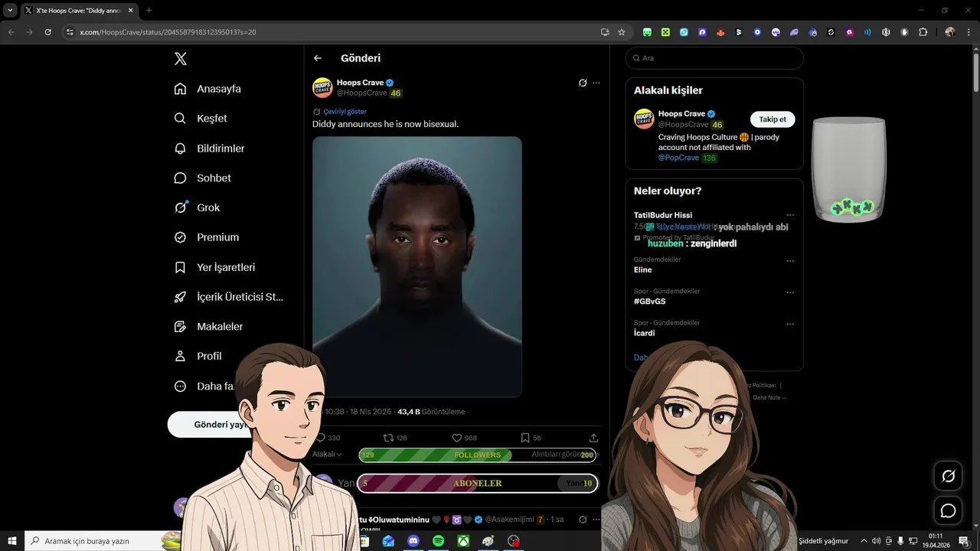980x551 pixels.
Task: Open options for TatilBudur Hissi trend
Action: [790, 215]
